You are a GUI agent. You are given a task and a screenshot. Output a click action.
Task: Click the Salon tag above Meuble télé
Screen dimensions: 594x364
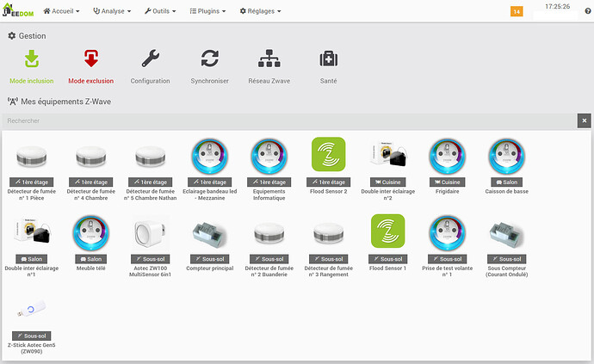pos(91,259)
